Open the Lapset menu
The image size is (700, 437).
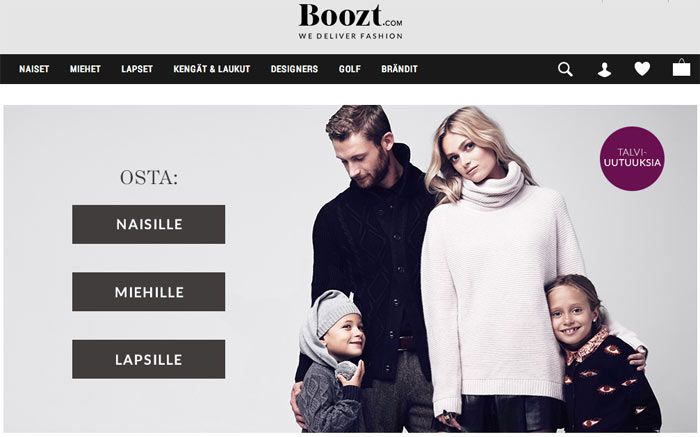[137, 69]
